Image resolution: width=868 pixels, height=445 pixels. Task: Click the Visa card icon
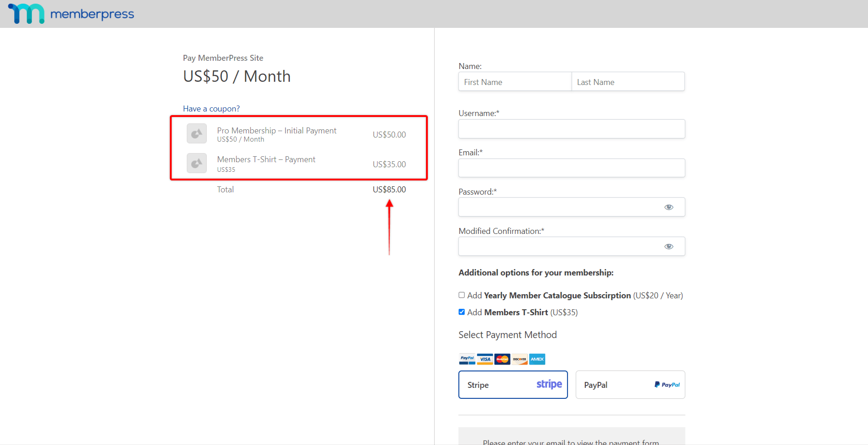[485, 359]
